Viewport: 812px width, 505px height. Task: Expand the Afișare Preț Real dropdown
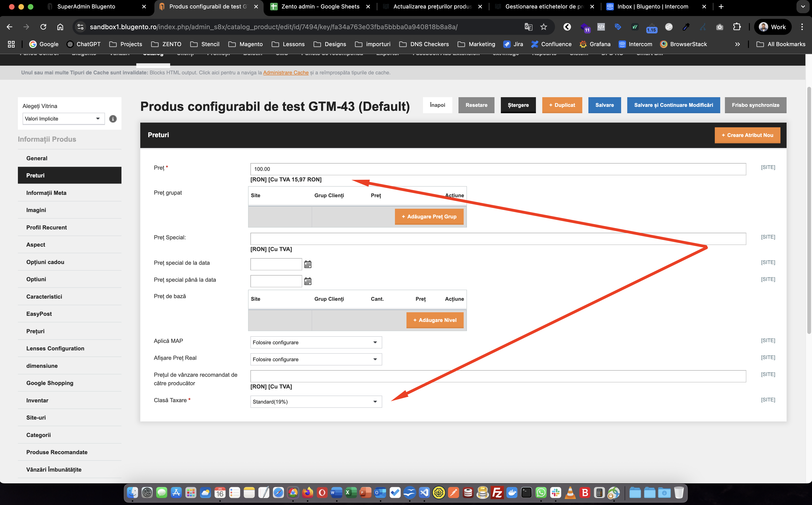(x=316, y=359)
